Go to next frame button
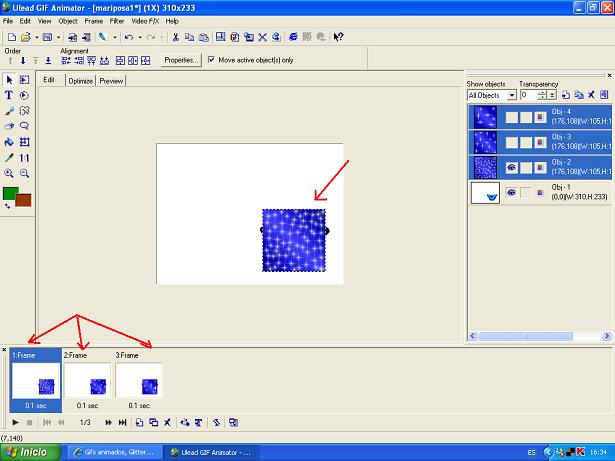 [108, 423]
